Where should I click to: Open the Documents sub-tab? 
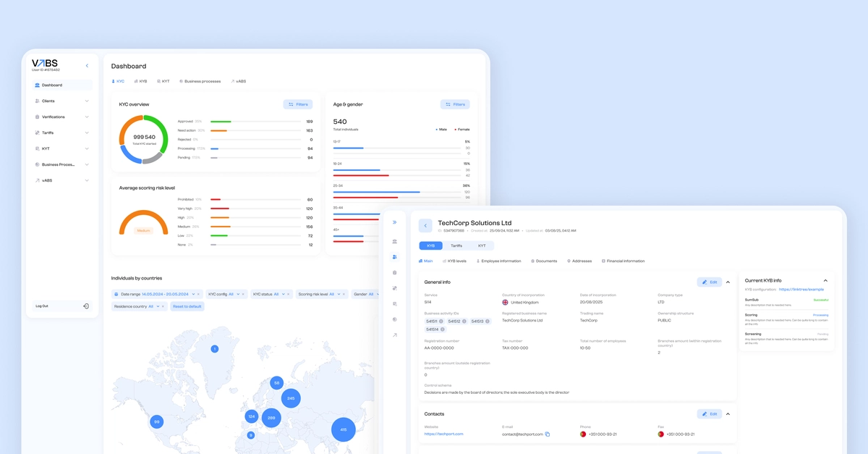tap(544, 261)
